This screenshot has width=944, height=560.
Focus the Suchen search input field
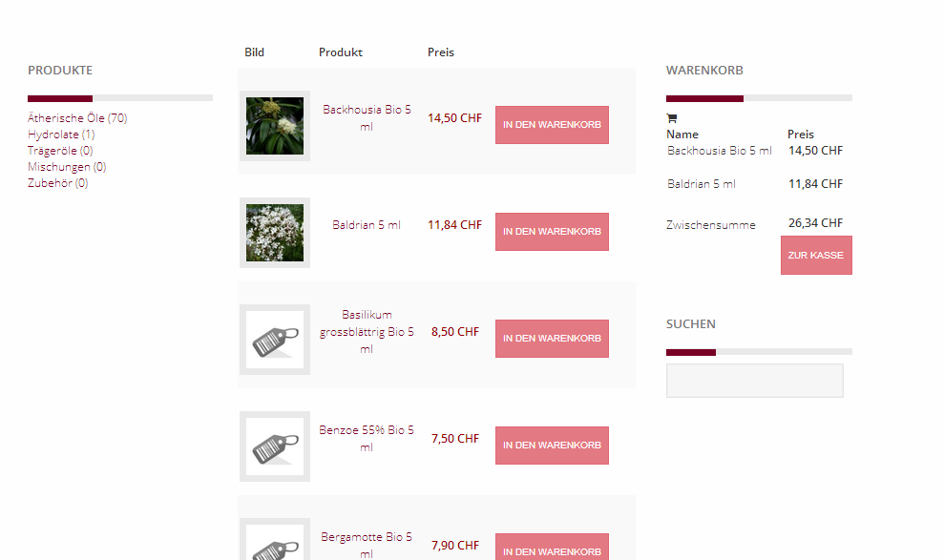click(754, 381)
